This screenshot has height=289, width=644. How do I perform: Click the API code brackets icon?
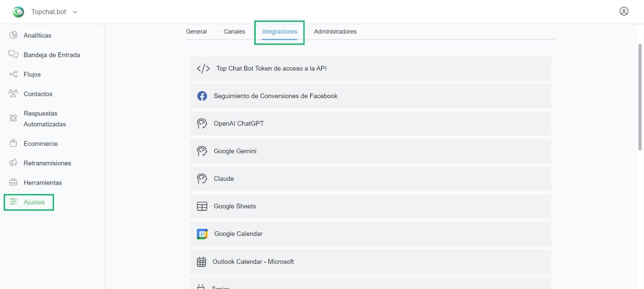tap(203, 69)
